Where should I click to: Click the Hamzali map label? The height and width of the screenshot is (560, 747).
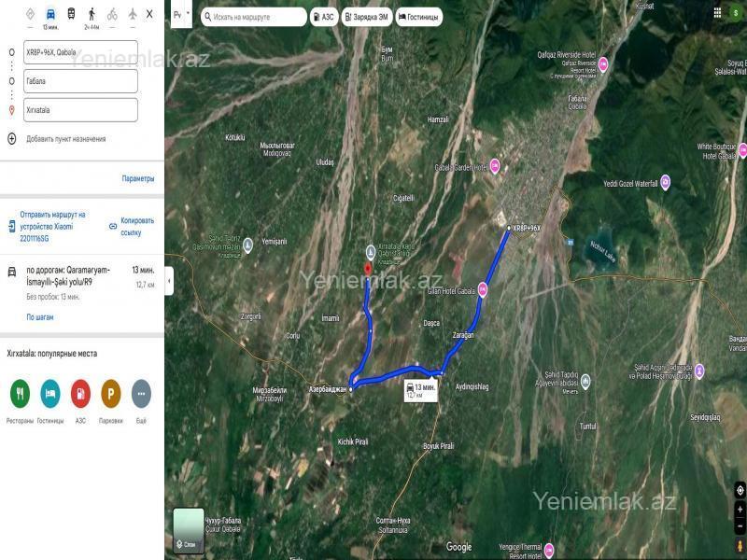click(x=438, y=120)
